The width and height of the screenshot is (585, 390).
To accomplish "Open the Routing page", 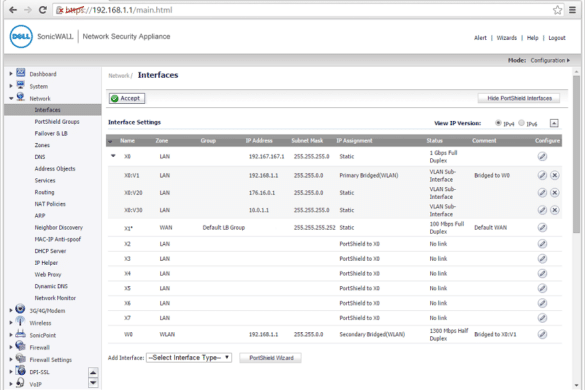I will pyautogui.click(x=44, y=192).
